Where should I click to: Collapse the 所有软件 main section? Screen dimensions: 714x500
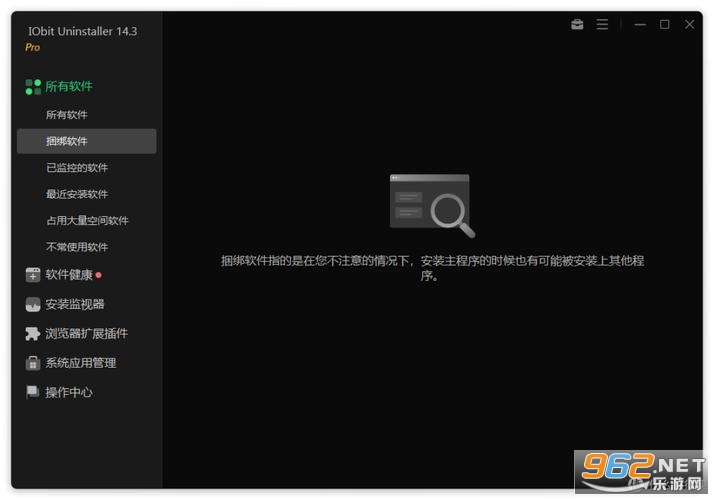[69, 86]
